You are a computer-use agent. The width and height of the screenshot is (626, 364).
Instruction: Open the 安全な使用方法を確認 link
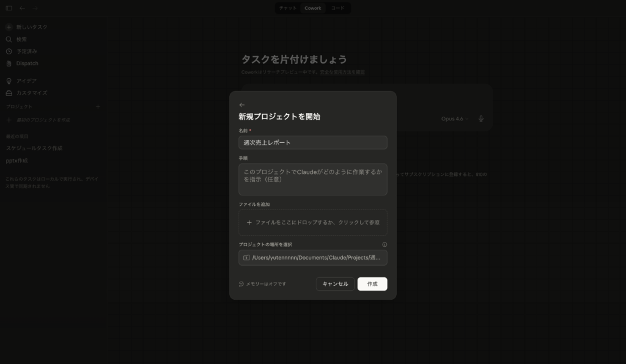pos(343,71)
